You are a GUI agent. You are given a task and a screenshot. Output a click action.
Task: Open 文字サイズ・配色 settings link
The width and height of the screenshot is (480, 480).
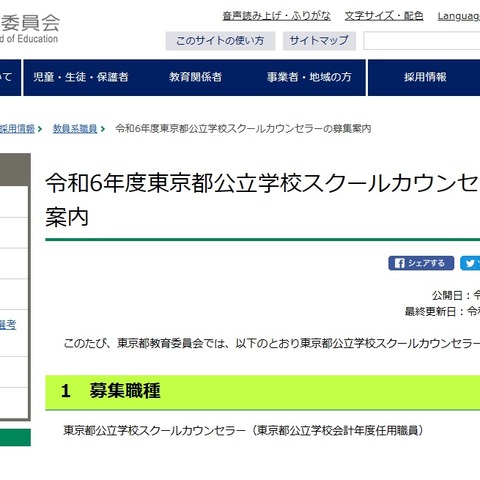point(384,16)
